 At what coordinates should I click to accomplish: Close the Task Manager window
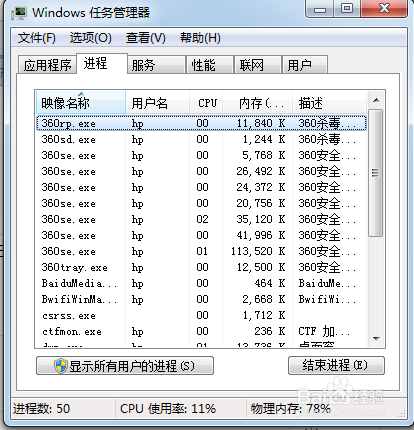[384, 9]
